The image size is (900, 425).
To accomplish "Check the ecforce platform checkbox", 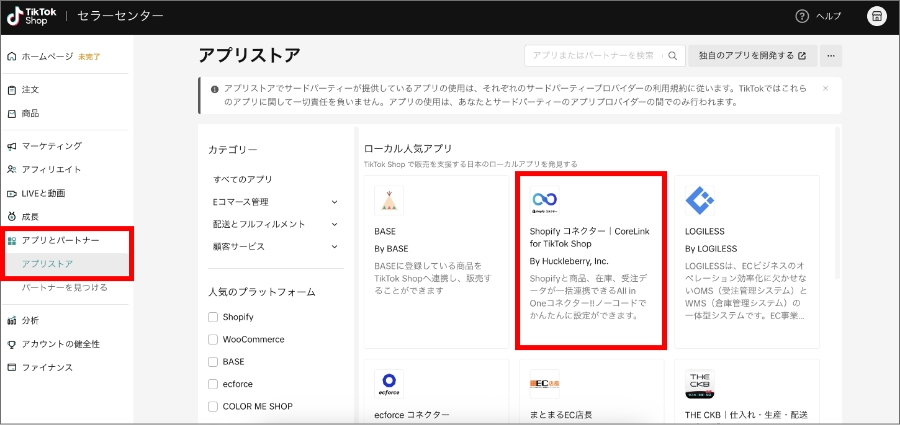I will click(x=213, y=384).
